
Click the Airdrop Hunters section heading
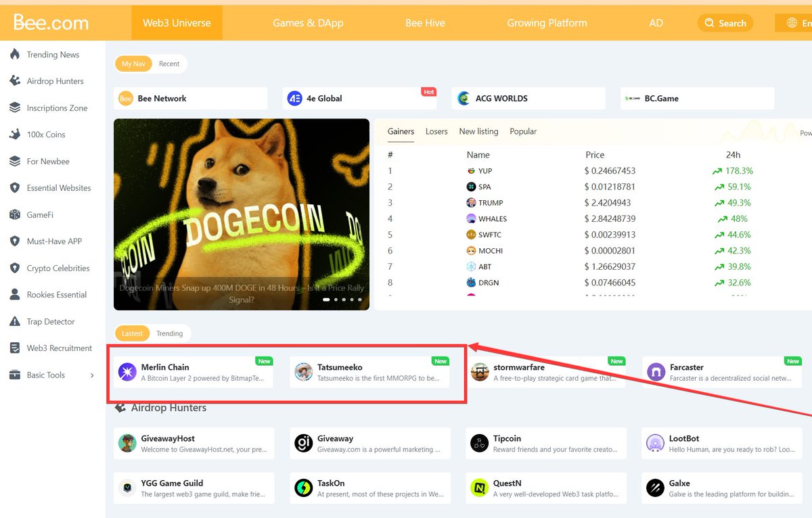tap(168, 408)
